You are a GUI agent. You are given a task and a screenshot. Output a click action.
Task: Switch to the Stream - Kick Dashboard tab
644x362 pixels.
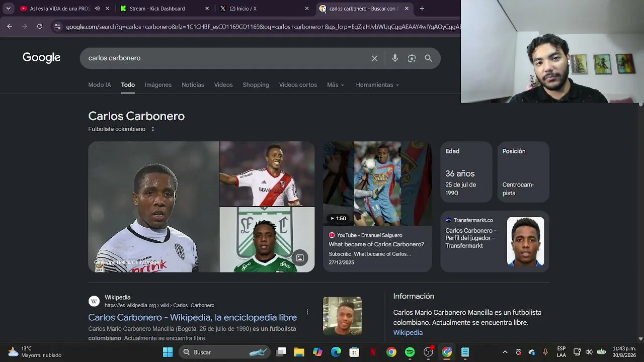157,9
